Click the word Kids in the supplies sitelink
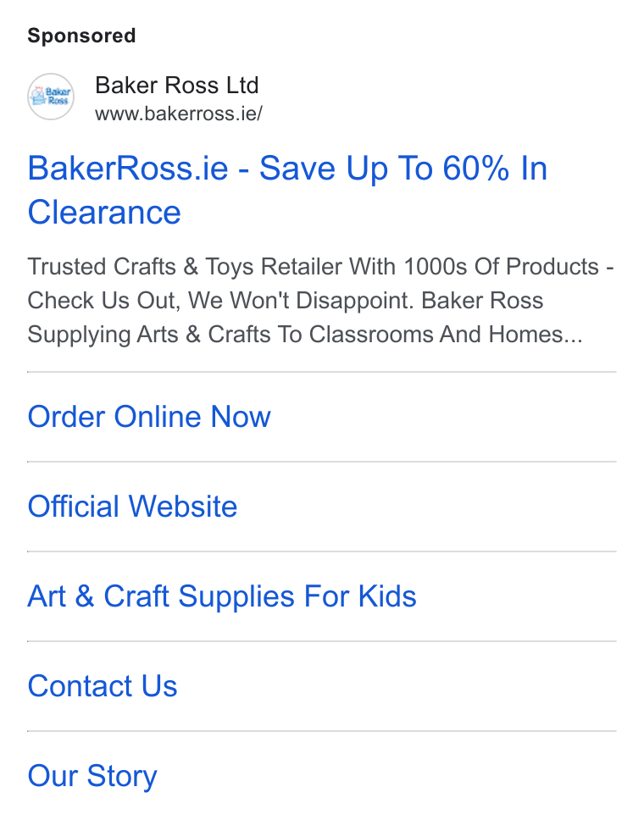The height and width of the screenshot is (820, 644). pos(387,596)
